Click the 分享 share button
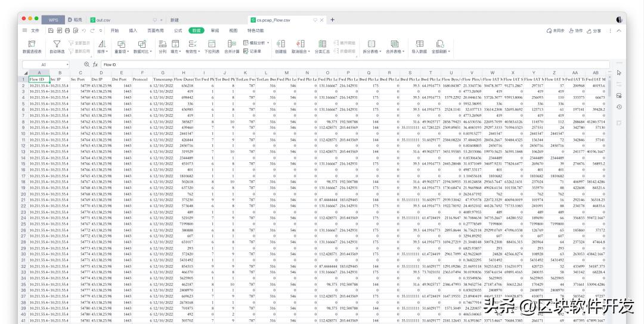This screenshot has height=324, width=644. point(594,30)
